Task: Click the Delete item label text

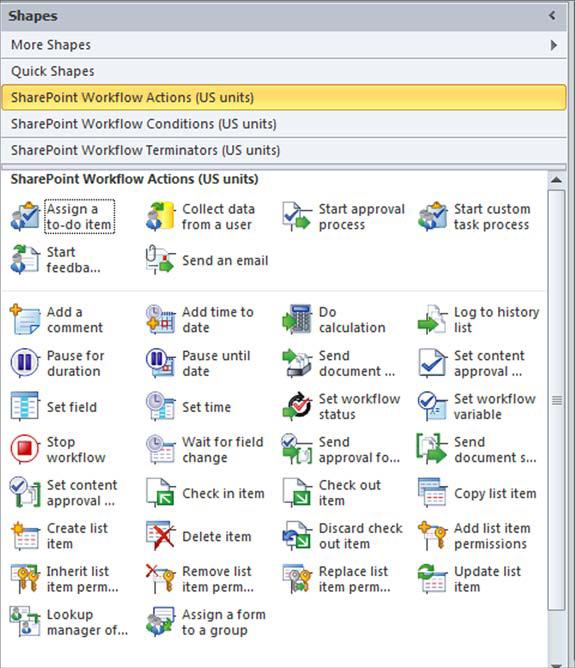Action: (x=217, y=536)
